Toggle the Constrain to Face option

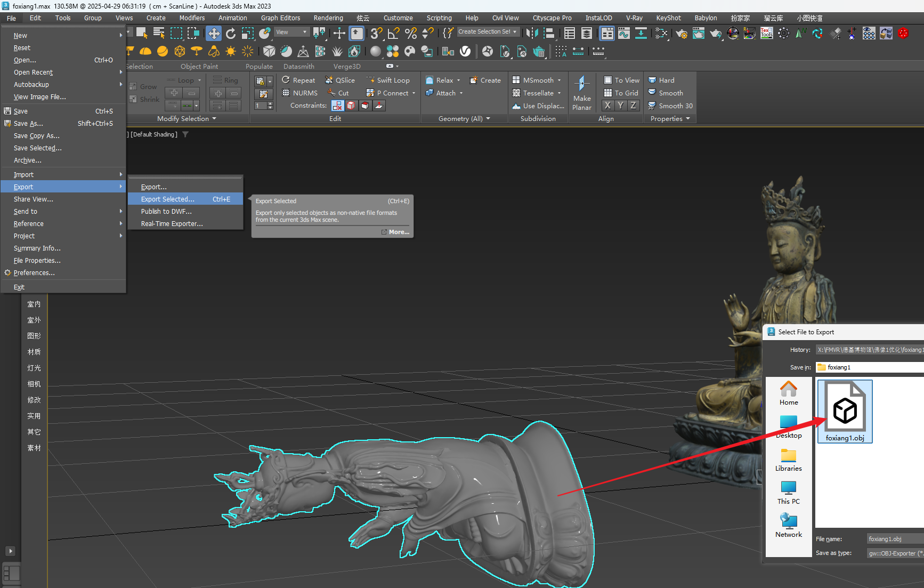365,106
